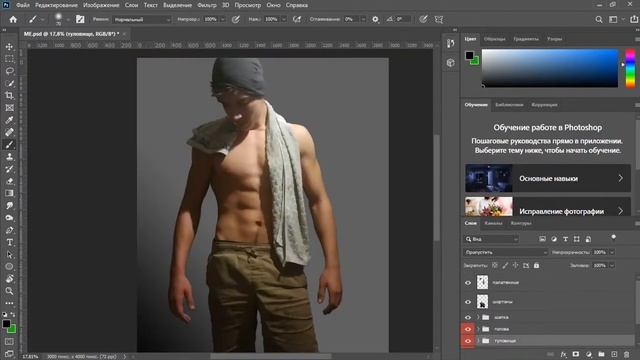Create a new group folder icon
Image resolution: width=640 pixels, height=360 pixels.
pos(601,354)
